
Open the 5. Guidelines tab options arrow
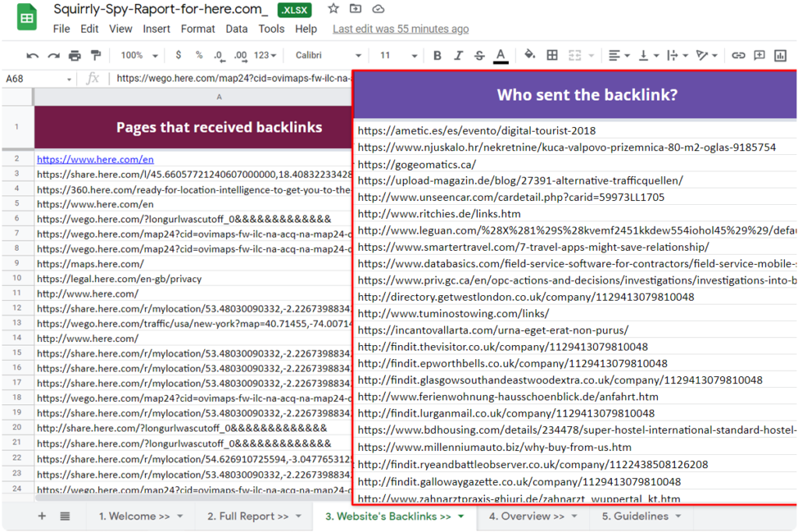[679, 516]
